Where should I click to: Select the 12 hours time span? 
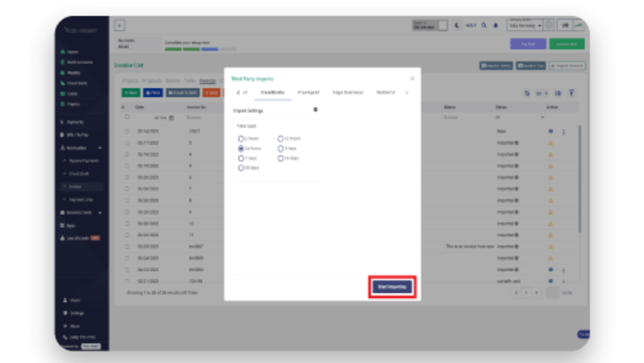coord(281,139)
